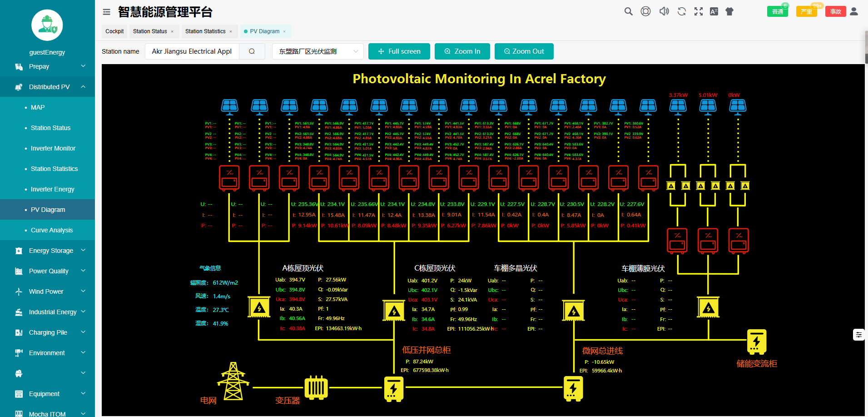Click the Charging Pile sidebar icon
The width and height of the screenshot is (868, 417).
(x=19, y=332)
